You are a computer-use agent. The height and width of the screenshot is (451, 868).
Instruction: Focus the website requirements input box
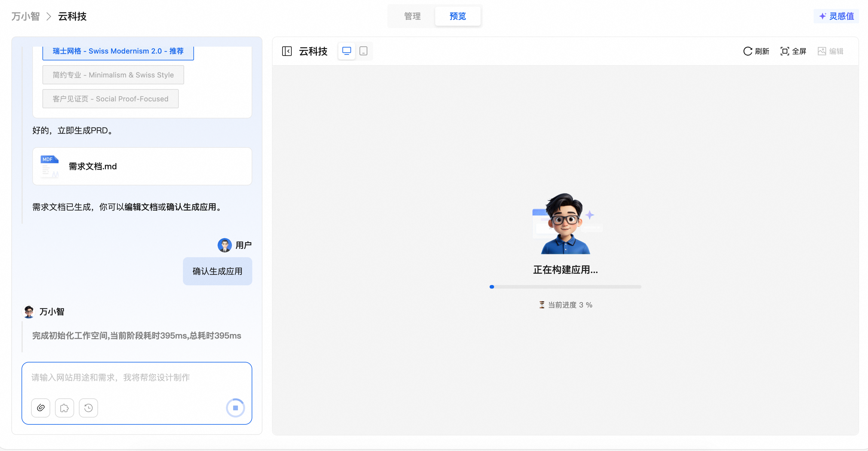coord(137,377)
